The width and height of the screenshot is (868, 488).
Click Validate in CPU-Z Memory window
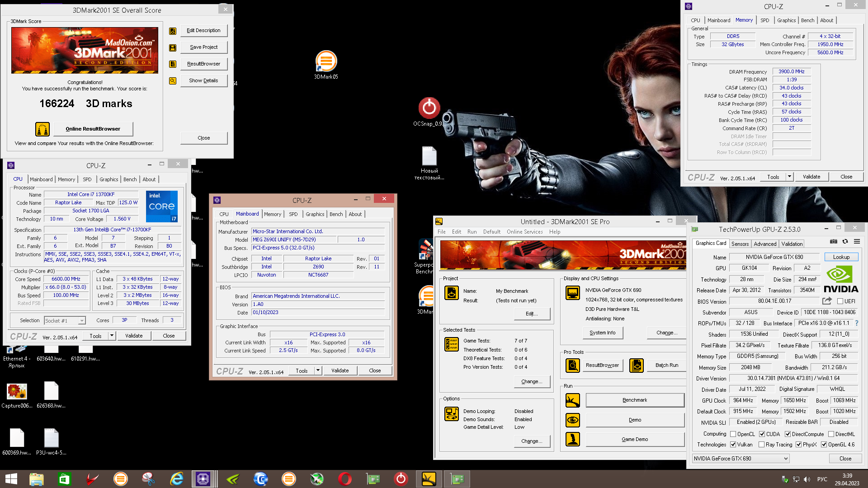(811, 177)
